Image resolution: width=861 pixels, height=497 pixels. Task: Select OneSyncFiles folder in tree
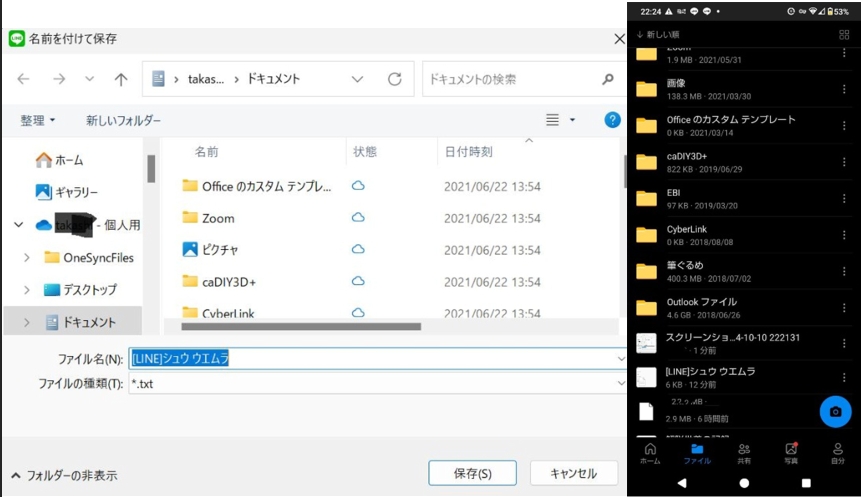(x=89, y=257)
